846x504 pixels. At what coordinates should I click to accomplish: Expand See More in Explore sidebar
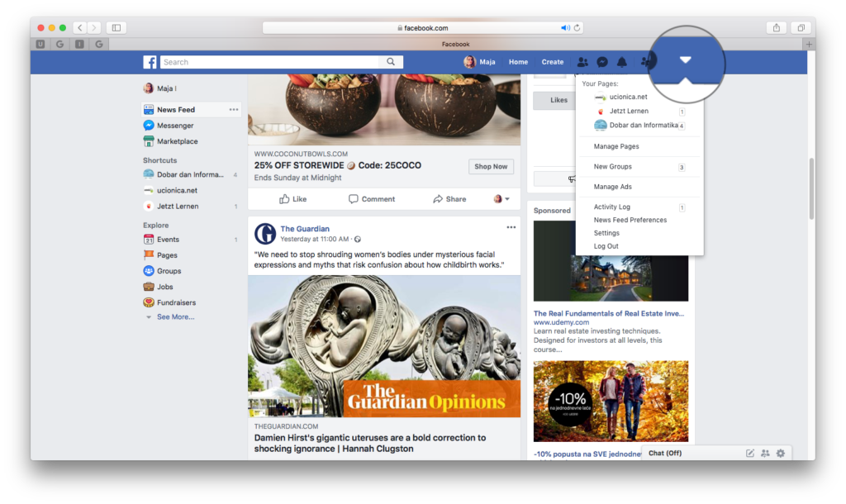(x=175, y=317)
